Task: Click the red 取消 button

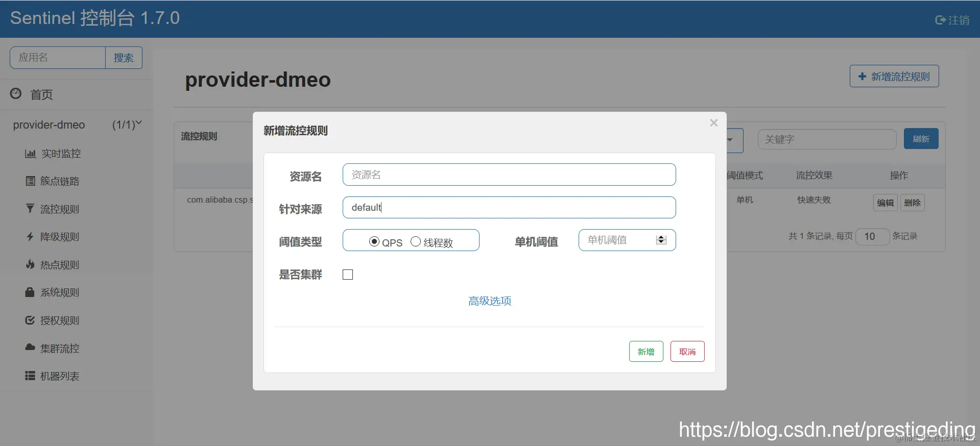Action: point(687,351)
